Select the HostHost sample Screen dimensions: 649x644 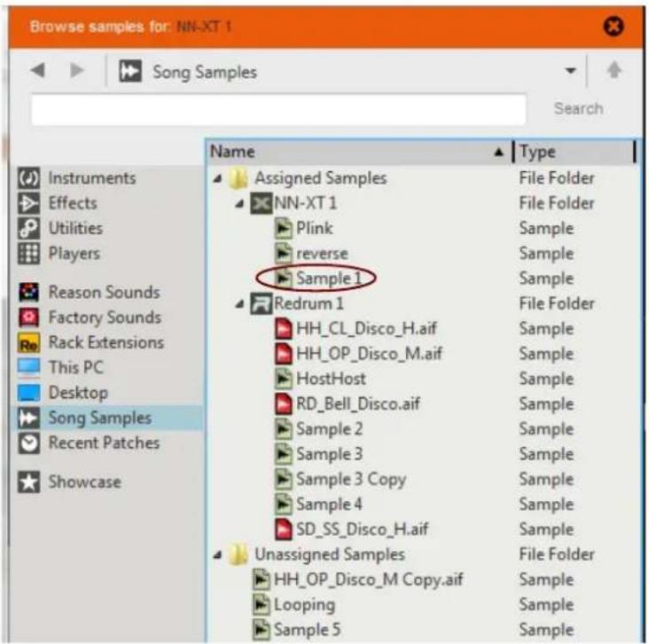(331, 379)
